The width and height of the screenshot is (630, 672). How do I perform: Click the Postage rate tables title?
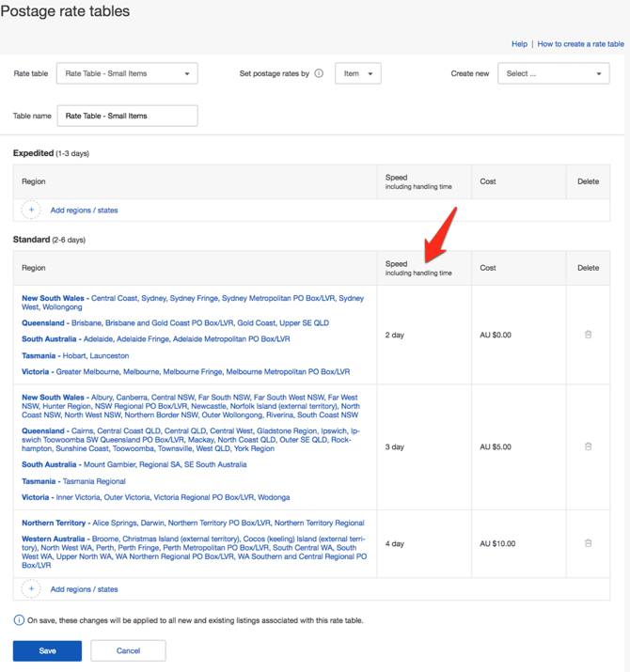[65, 10]
